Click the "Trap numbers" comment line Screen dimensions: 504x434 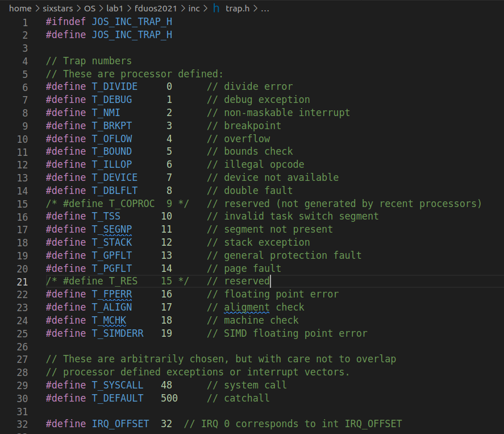pos(97,61)
